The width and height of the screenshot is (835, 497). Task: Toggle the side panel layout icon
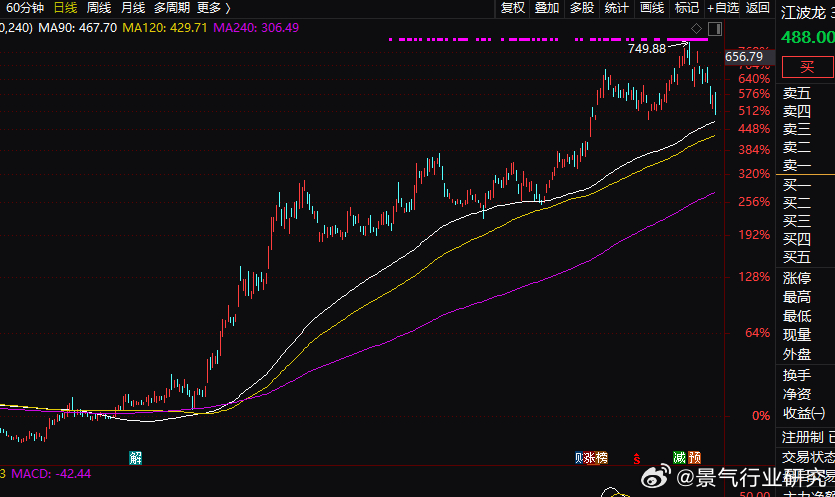tap(715, 29)
